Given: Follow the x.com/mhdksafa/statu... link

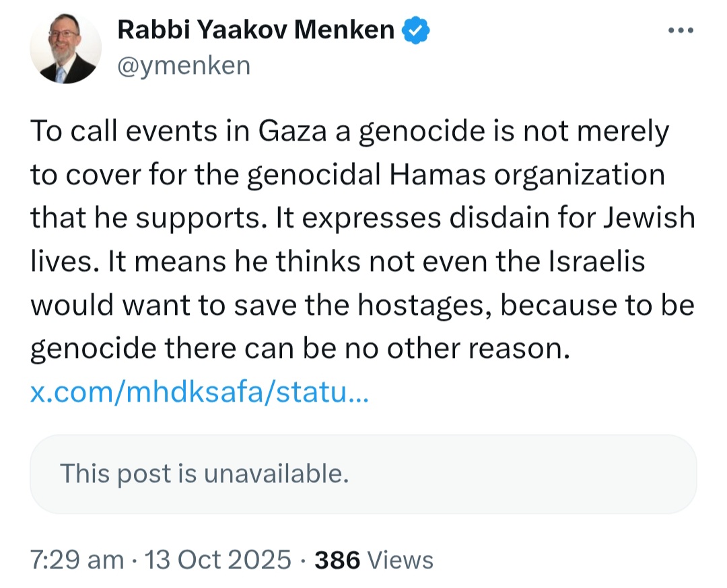Looking at the screenshot, I should 199,393.
